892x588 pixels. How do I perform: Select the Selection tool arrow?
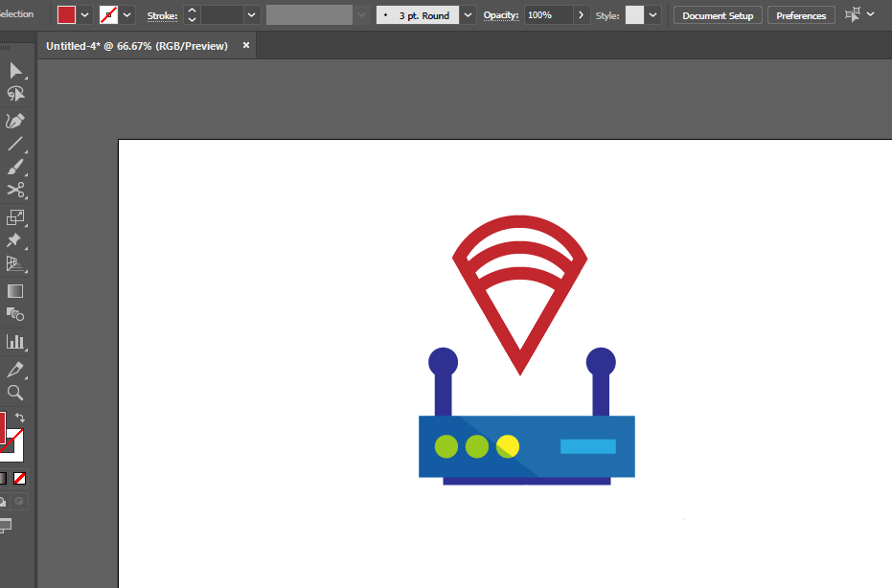(15, 70)
